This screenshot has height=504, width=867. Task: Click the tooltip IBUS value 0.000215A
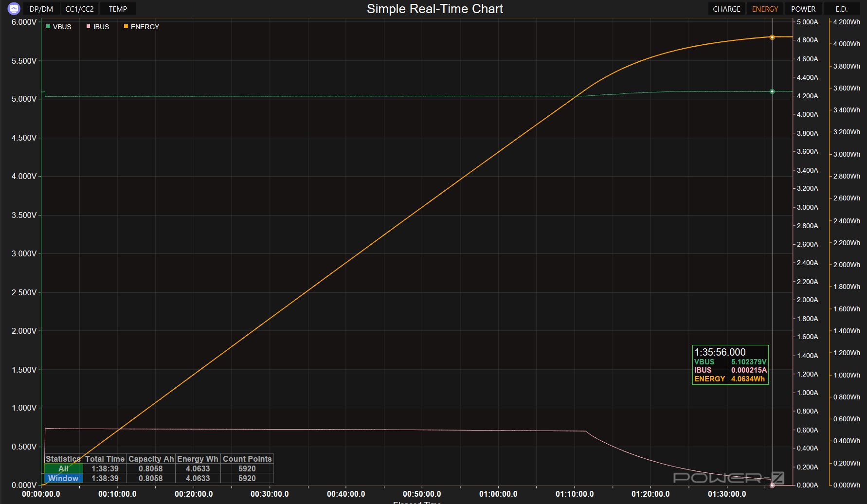749,370
